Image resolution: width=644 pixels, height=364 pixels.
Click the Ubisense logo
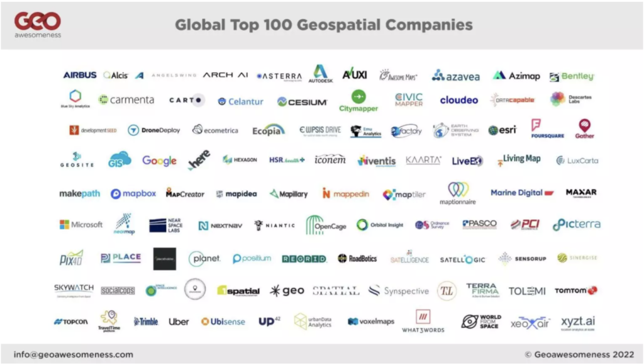coord(223,322)
